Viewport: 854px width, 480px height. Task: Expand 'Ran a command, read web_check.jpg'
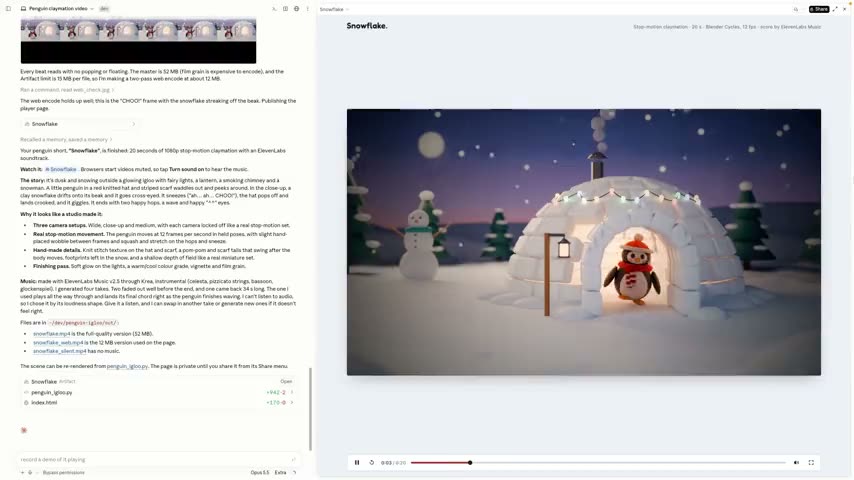pyautogui.click(x=67, y=90)
